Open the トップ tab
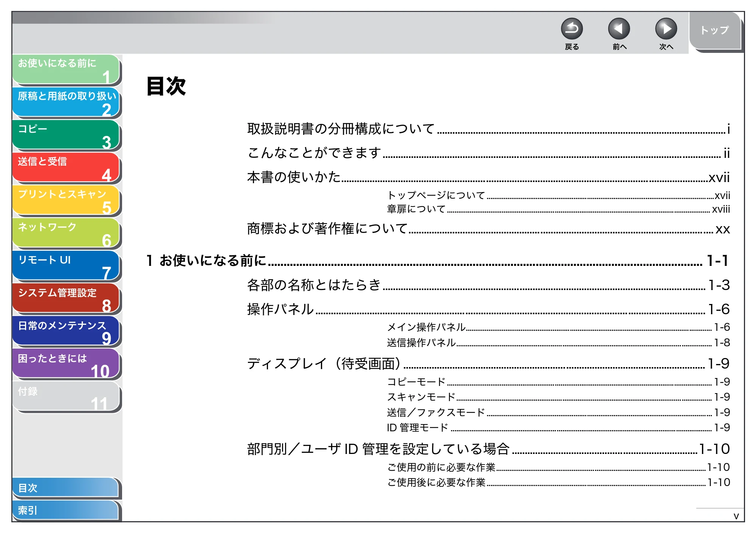This screenshot has width=756, height=534. point(715,31)
